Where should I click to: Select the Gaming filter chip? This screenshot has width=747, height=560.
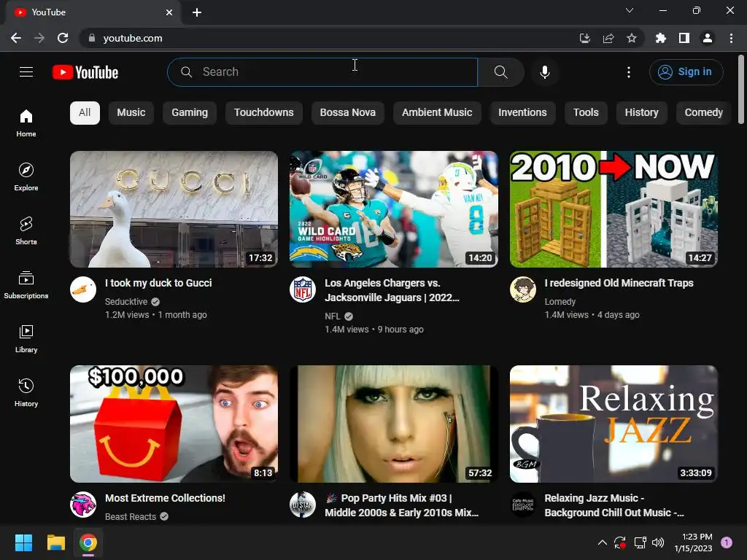click(x=190, y=113)
